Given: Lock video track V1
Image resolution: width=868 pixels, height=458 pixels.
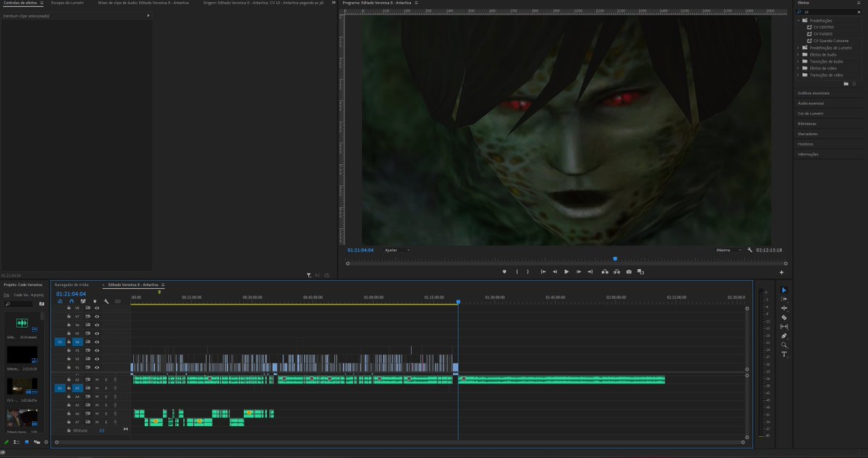Looking at the screenshot, I should pos(69,368).
